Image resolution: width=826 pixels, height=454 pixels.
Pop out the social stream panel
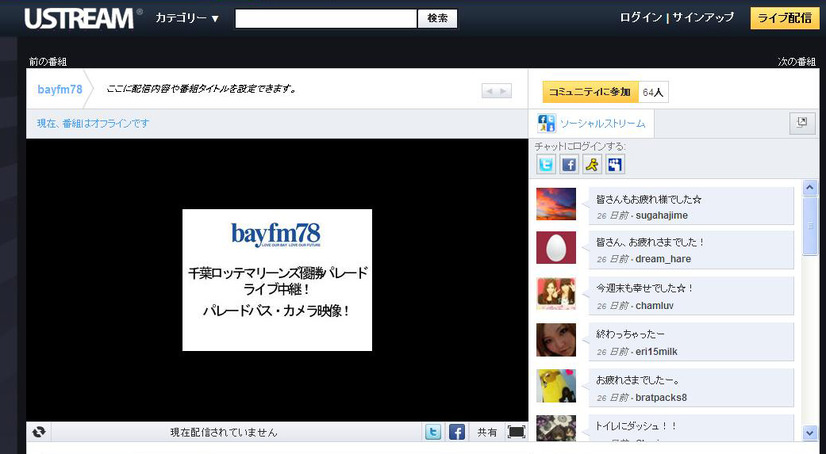[x=802, y=123]
